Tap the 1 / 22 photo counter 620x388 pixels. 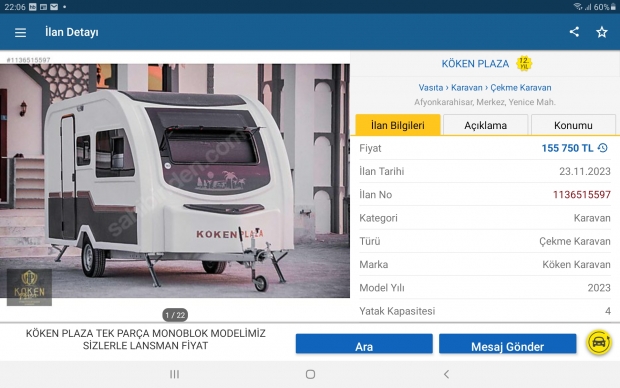[175, 315]
